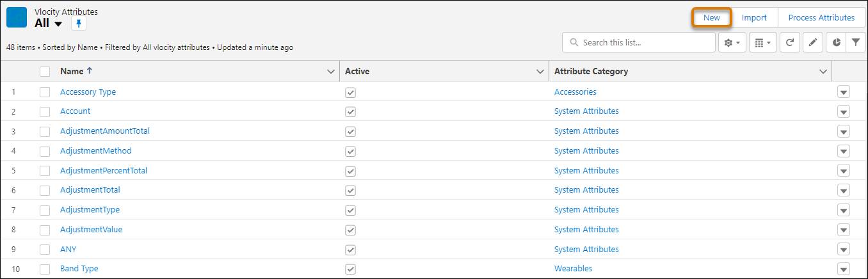Select the Accessory Type row checkbox
This screenshot has height=279, width=868.
pyautogui.click(x=45, y=92)
